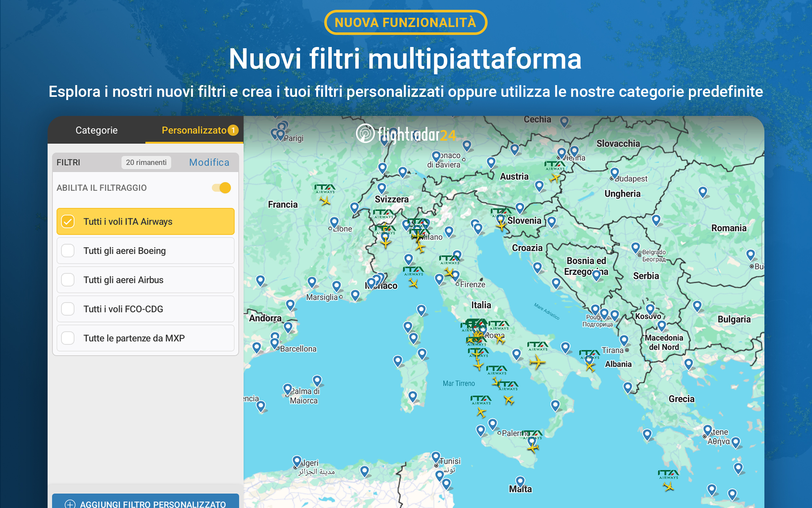The width and height of the screenshot is (812, 508).
Task: Enable the Tutti gli aerei Boeing checkbox
Action: pos(68,251)
